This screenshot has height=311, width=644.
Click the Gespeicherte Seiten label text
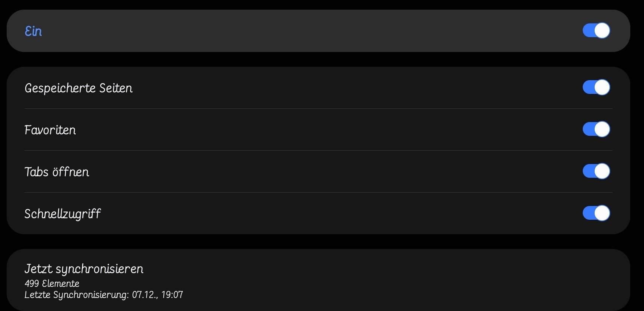click(78, 88)
